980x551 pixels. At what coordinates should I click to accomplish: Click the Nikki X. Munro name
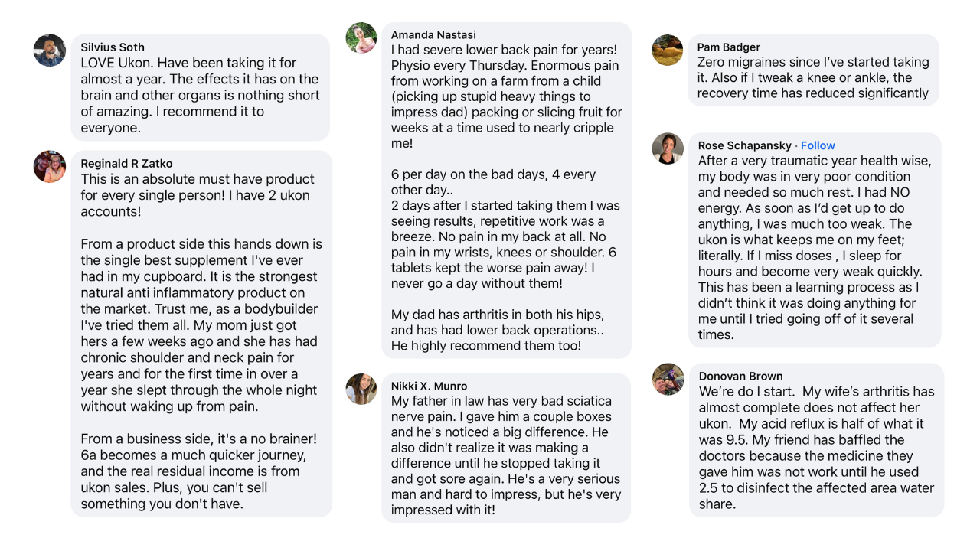pyautogui.click(x=429, y=386)
